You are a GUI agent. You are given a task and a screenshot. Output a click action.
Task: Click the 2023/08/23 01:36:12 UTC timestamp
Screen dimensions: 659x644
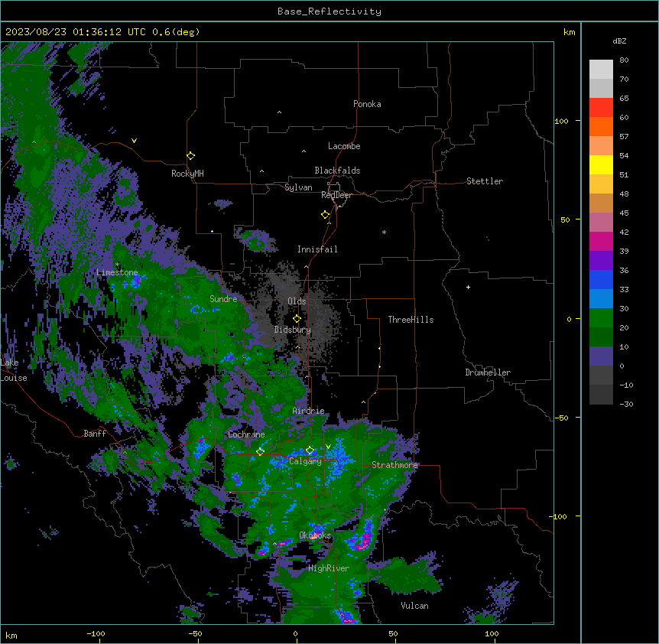tap(76, 32)
